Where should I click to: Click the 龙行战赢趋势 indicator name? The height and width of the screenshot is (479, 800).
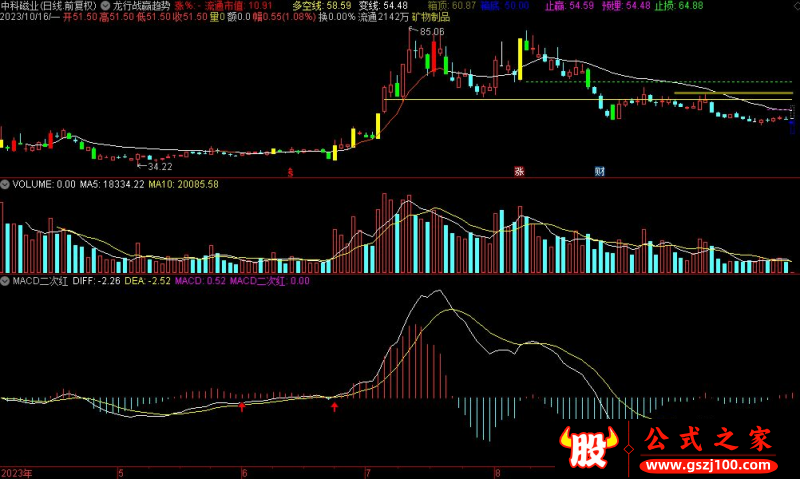coord(141,6)
